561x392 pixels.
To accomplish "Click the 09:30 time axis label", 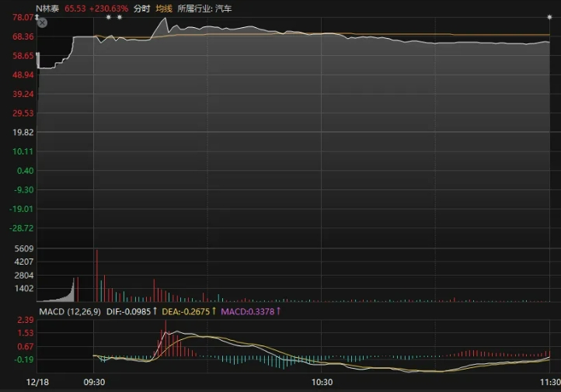I will [94, 382].
